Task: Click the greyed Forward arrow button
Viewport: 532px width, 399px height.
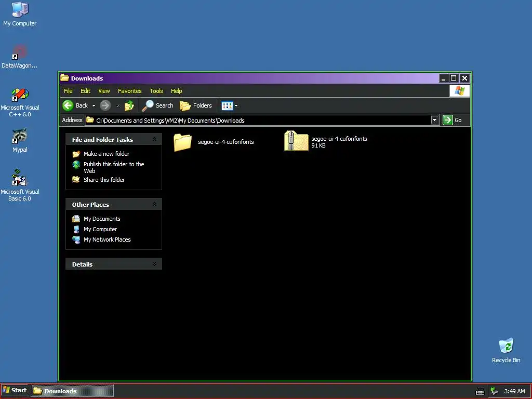Action: click(105, 105)
